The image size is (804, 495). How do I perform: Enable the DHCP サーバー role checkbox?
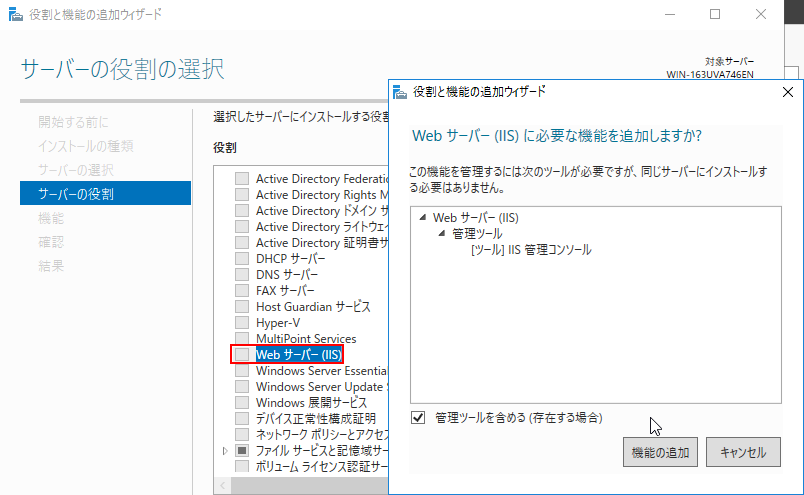tap(241, 259)
